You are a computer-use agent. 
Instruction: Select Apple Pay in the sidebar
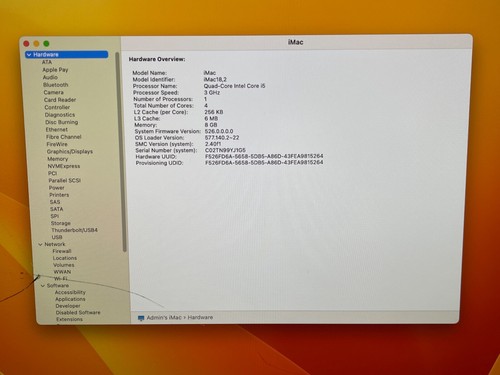pos(55,70)
